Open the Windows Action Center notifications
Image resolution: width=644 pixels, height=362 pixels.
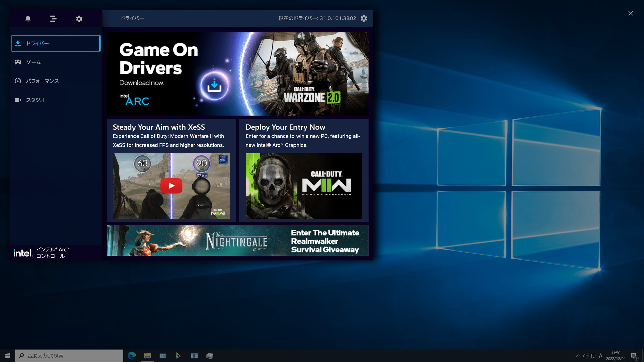coord(634,356)
